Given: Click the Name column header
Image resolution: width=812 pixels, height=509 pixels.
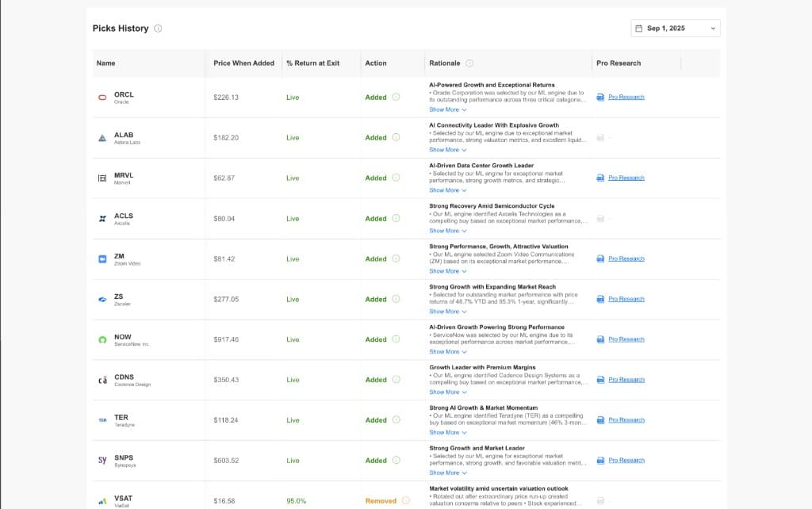Looking at the screenshot, I should (105, 63).
